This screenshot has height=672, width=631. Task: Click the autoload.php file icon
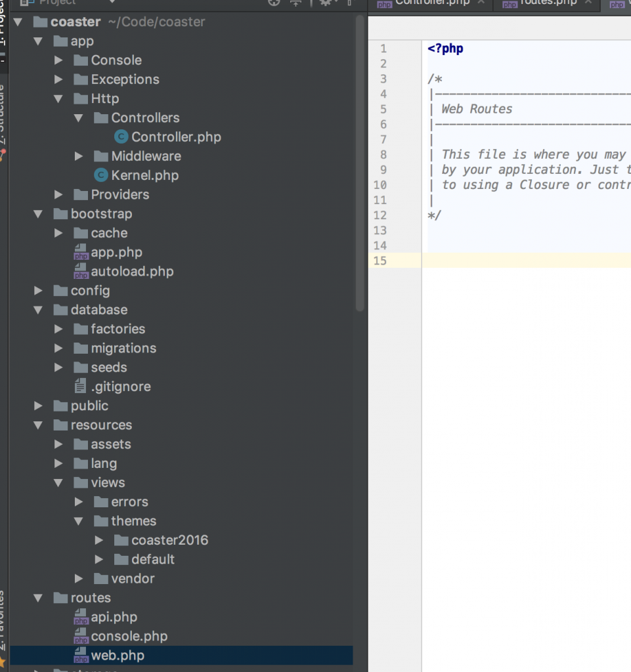[81, 272]
